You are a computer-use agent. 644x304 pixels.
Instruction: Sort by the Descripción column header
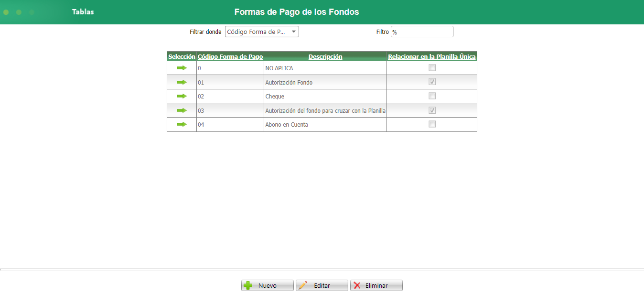(325, 56)
